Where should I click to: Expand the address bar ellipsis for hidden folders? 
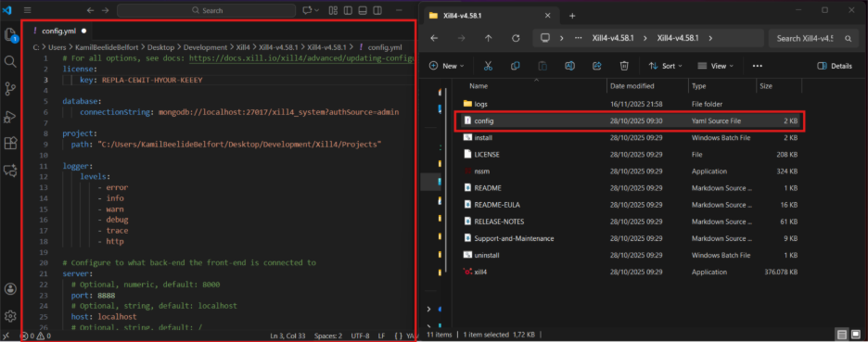[579, 38]
